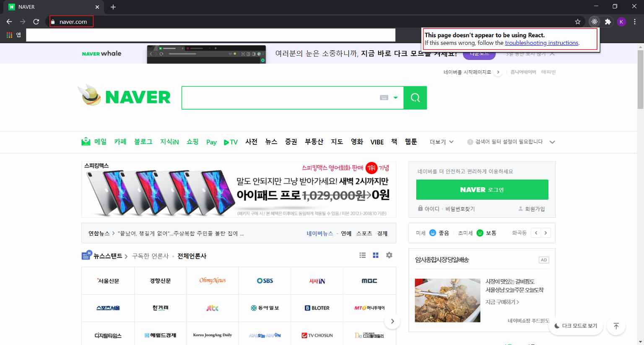
Task: Expand the 더보기 services menu
Action: coord(441,142)
